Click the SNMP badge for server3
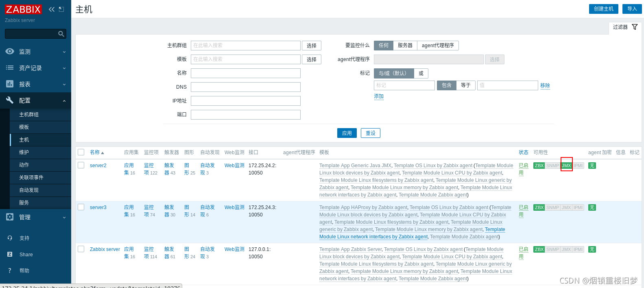The height and width of the screenshot is (288, 644). click(x=552, y=207)
